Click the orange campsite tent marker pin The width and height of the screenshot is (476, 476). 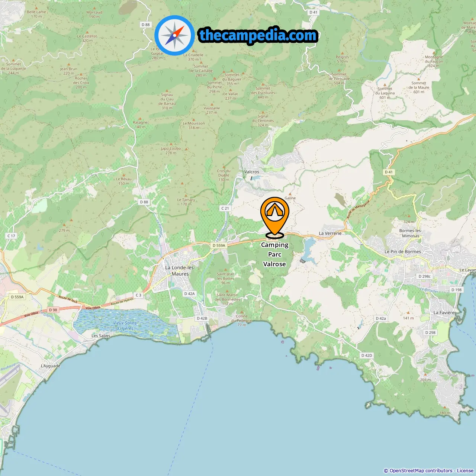pos(275,218)
